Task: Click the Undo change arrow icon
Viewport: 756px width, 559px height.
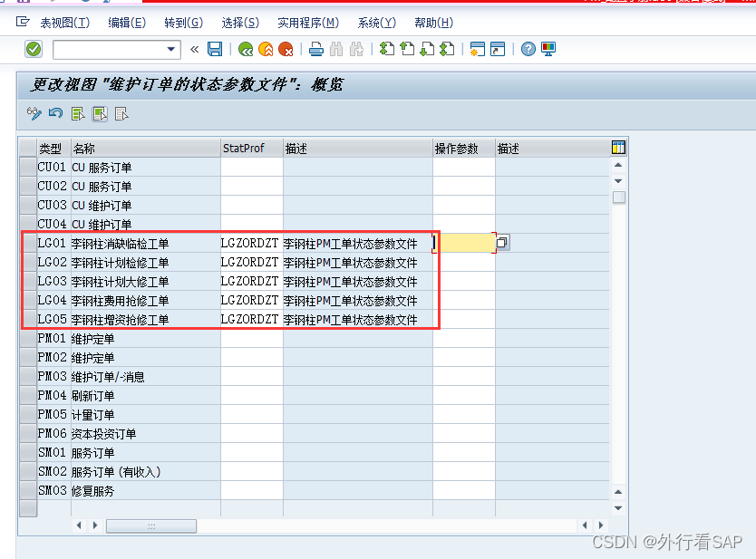Action: [x=56, y=114]
